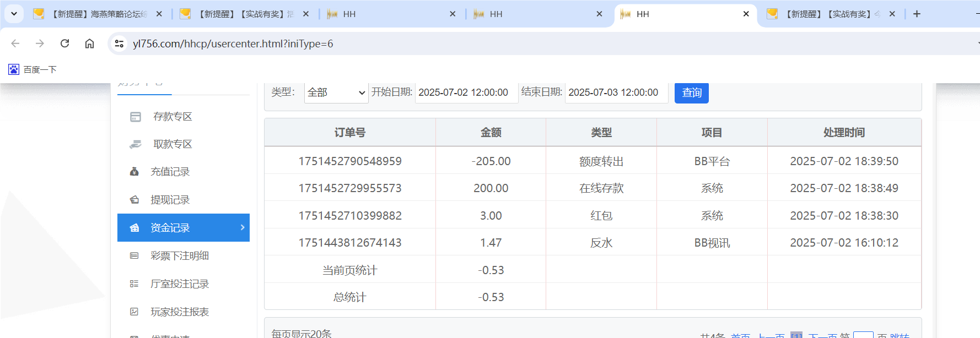
Task: Click the 厅室投注记录 list icon
Action: pos(134,284)
